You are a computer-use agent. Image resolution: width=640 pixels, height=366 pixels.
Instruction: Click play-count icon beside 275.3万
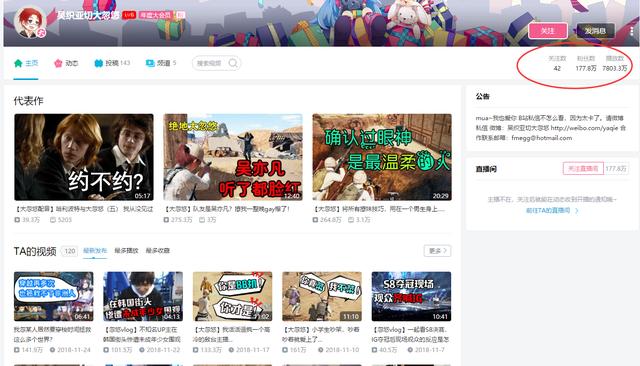(x=166, y=220)
